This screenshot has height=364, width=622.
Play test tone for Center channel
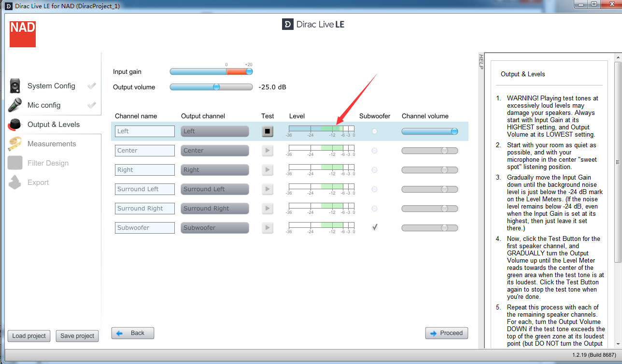pos(267,151)
